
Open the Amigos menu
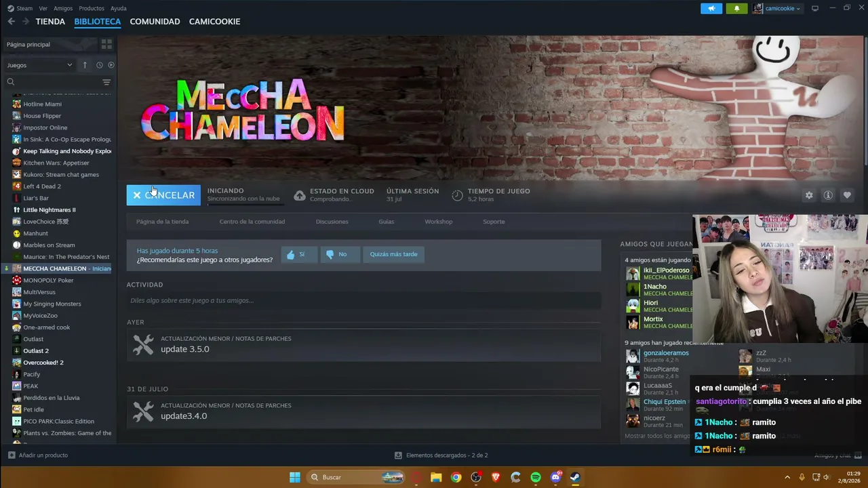(x=63, y=8)
